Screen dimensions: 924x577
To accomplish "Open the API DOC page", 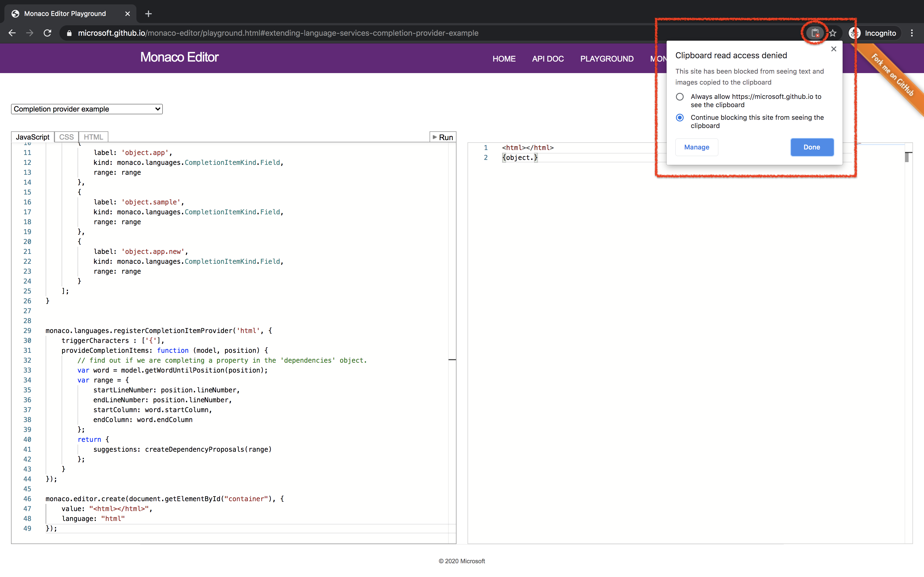I will tap(548, 59).
